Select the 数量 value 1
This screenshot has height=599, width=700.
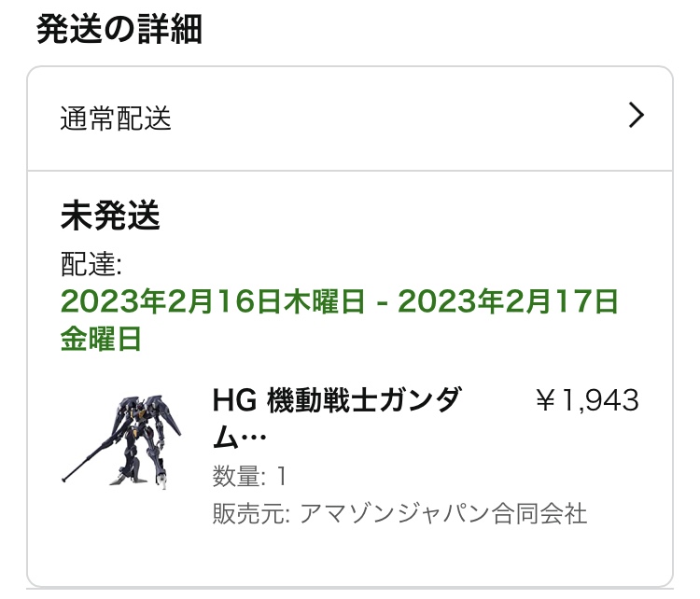[281, 476]
